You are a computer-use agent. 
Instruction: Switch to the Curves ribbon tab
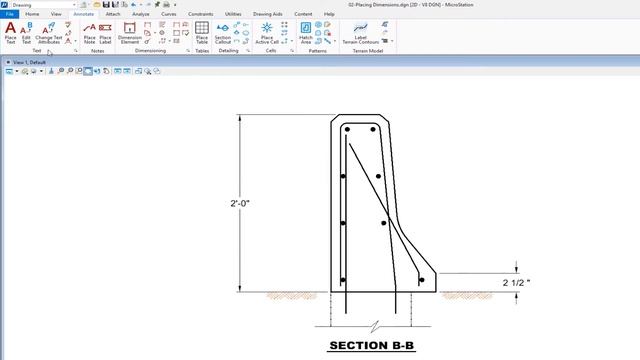coord(169,14)
